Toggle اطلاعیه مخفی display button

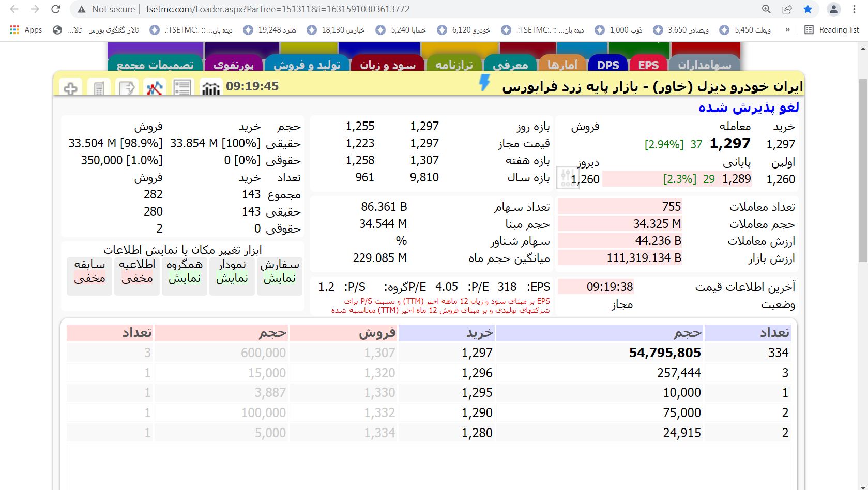(137, 275)
